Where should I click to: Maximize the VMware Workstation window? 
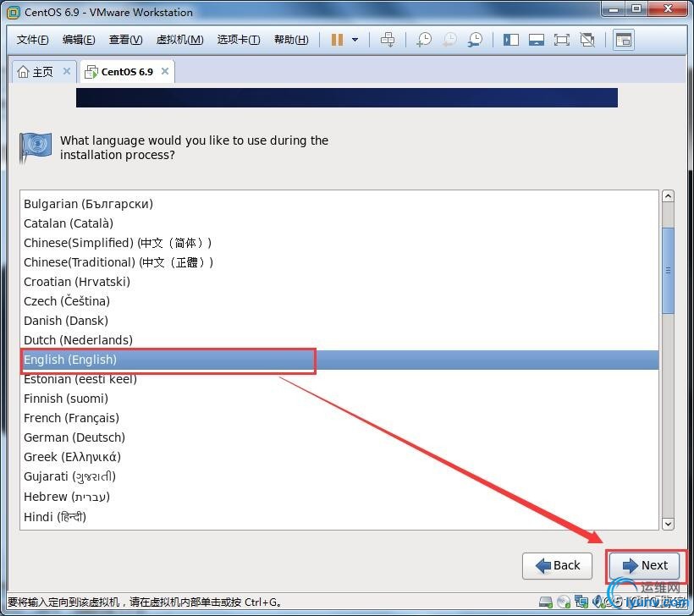(x=636, y=8)
